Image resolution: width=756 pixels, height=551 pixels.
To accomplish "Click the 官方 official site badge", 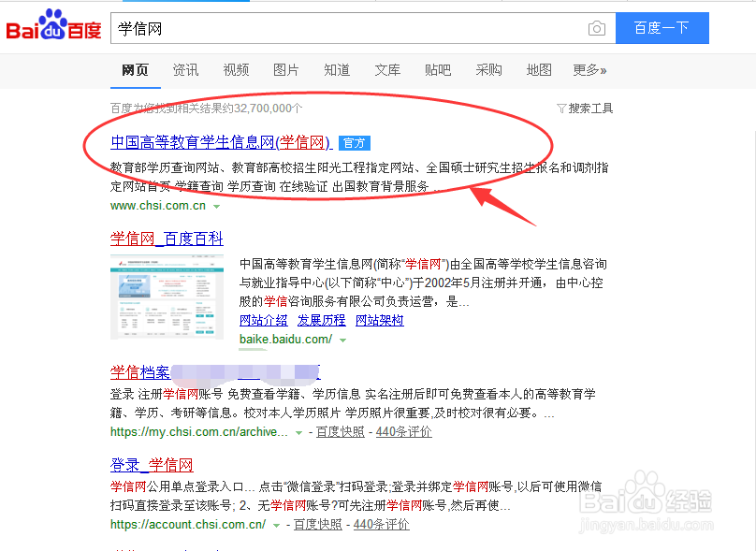I will pyautogui.click(x=355, y=142).
